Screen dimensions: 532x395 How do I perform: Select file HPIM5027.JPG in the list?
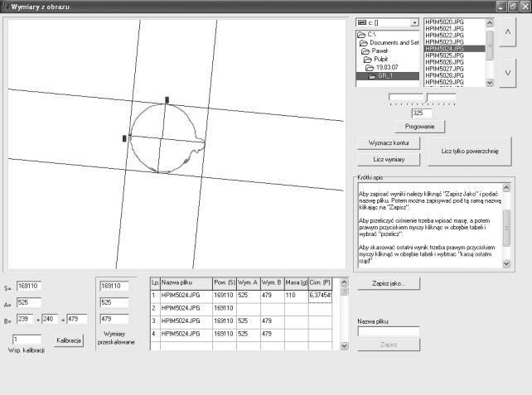tap(445, 69)
